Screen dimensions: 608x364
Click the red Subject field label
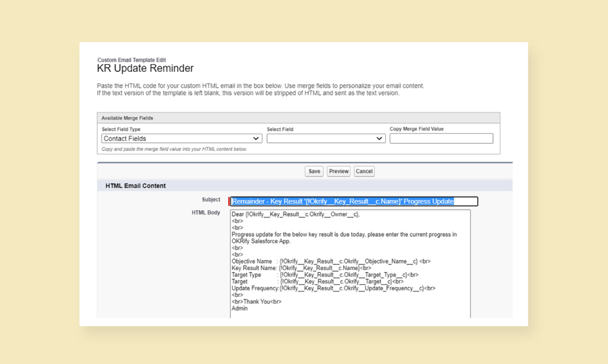tap(211, 200)
